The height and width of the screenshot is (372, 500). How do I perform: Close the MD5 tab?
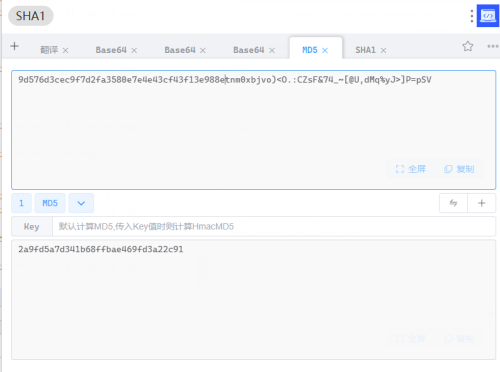tap(325, 50)
